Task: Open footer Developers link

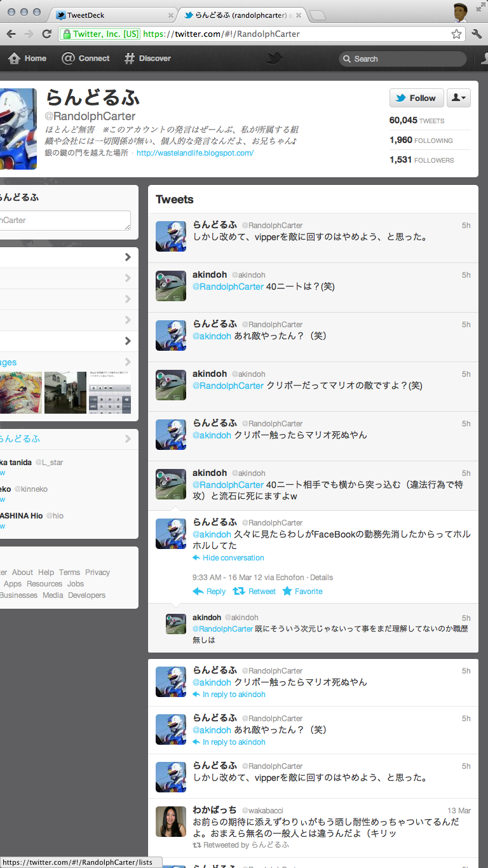Action: pyautogui.click(x=87, y=595)
